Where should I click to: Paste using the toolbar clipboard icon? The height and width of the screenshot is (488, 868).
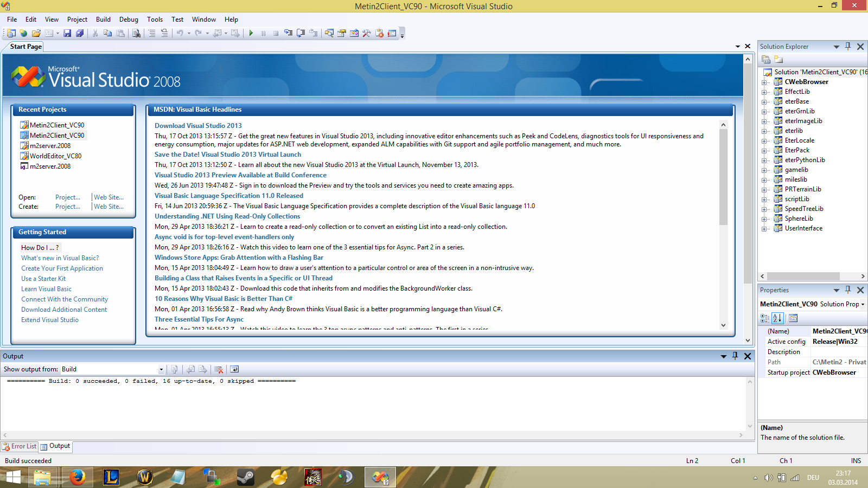click(x=120, y=33)
